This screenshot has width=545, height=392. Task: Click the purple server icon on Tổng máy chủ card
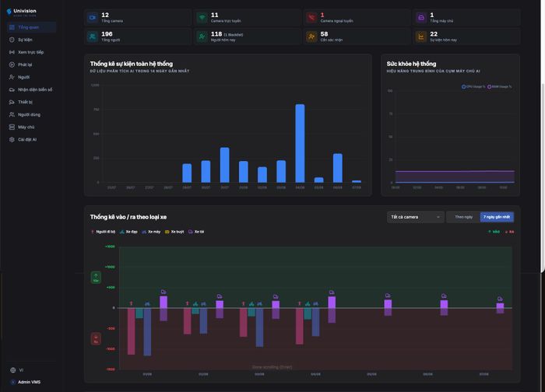point(421,17)
